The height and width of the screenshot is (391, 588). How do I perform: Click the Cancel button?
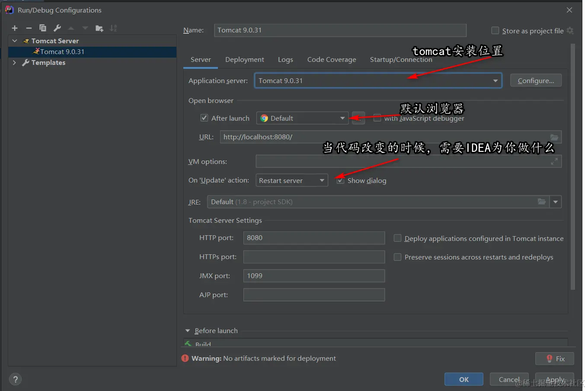[509, 379]
